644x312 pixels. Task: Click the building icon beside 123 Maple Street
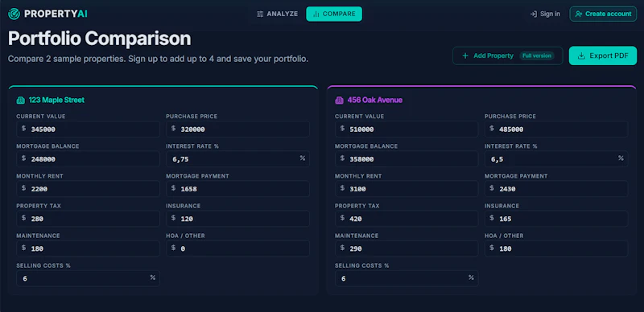coord(21,101)
